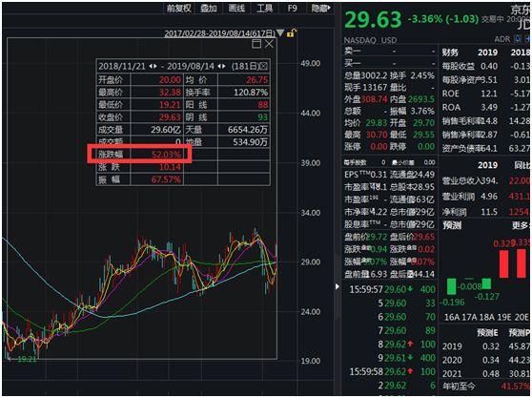Open the 叠加 overlay option
Image resolution: width=532 pixels, height=398 pixels.
pos(209,9)
